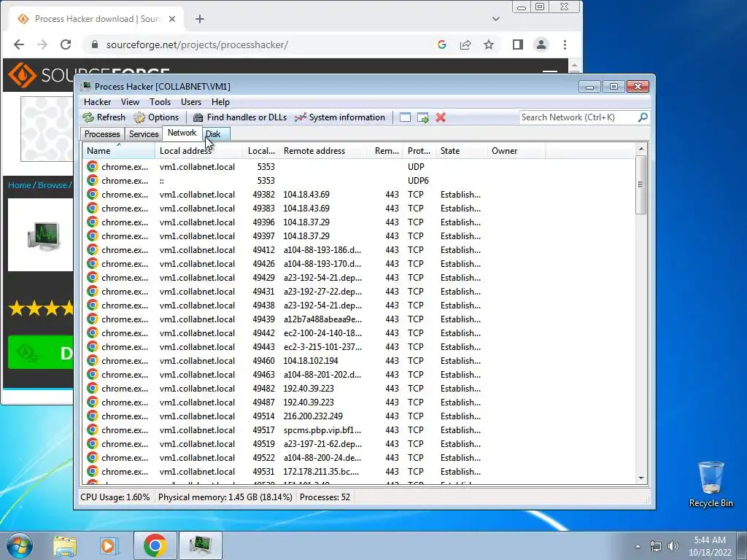747x560 pixels.
Task: Click CPU Usage status bar entry
Action: (x=115, y=497)
